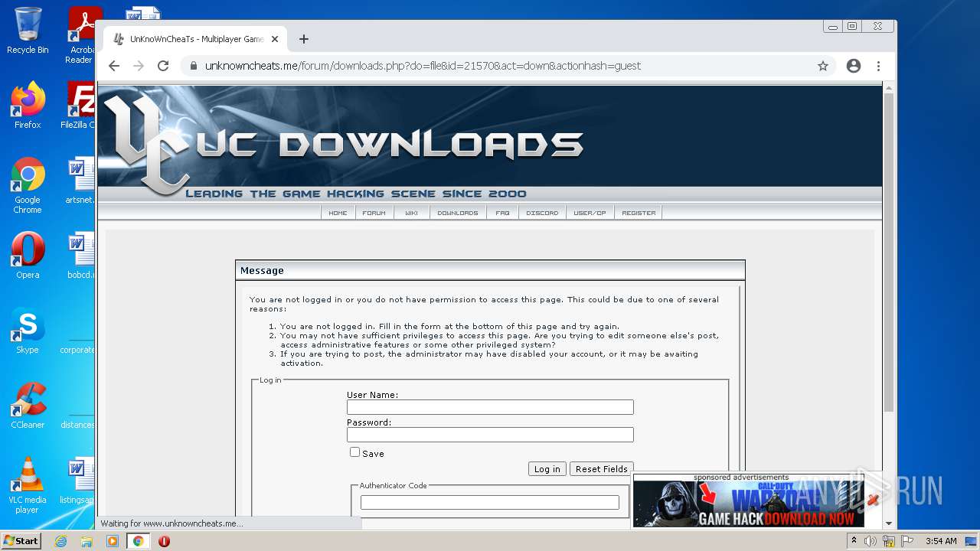
Task: Click the Warzone game hack ad banner
Action: point(748,504)
